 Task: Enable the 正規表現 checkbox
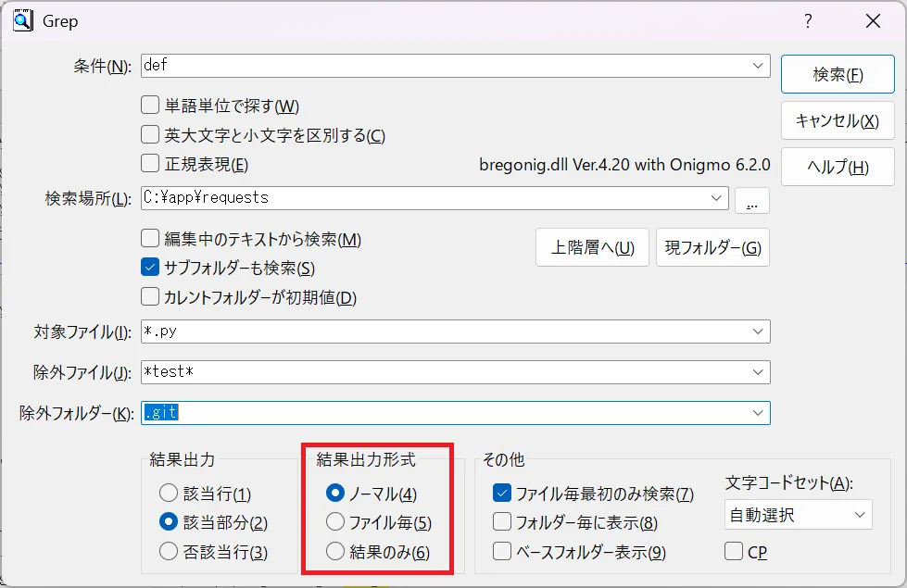pyautogui.click(x=150, y=165)
